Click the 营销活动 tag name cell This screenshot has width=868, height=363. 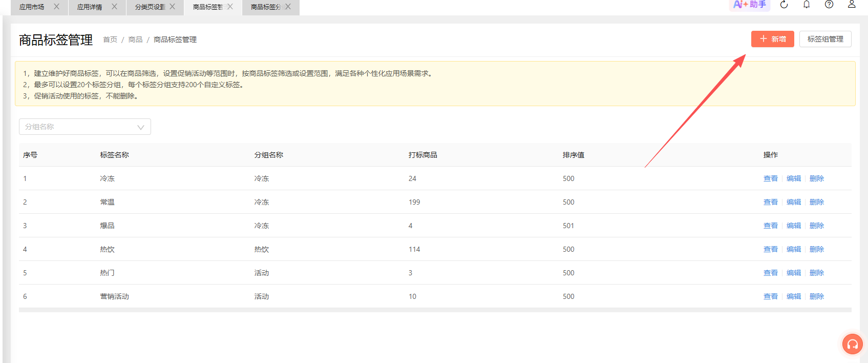[x=115, y=296]
